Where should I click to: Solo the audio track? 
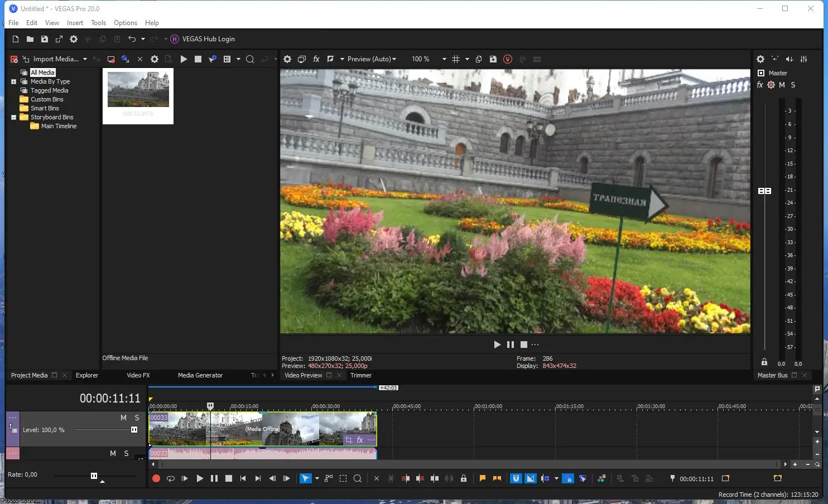point(126,453)
